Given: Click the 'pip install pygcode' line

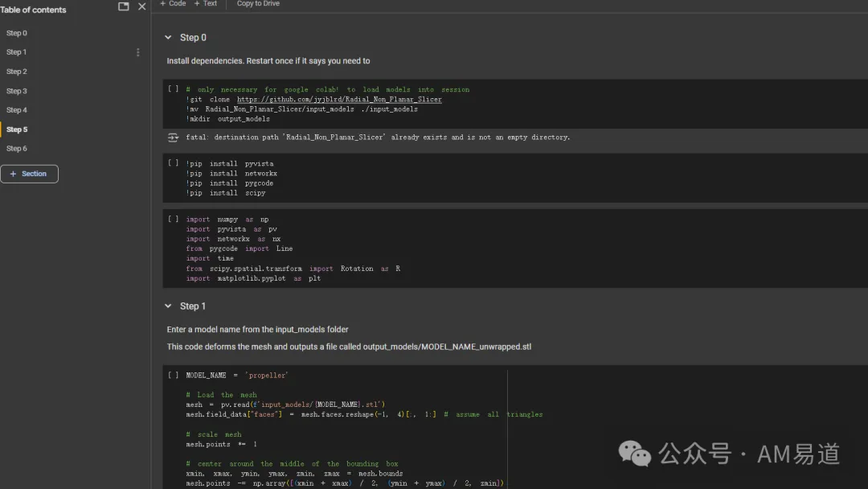Looking at the screenshot, I should pyautogui.click(x=230, y=183).
